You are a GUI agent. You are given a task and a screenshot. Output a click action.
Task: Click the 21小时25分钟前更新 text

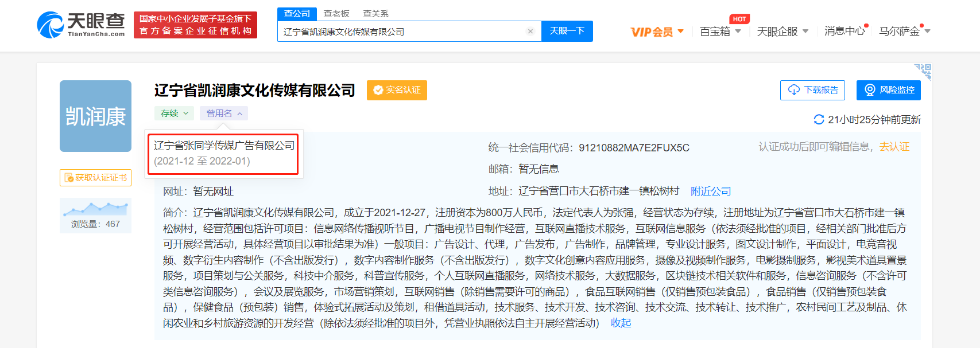click(x=874, y=119)
